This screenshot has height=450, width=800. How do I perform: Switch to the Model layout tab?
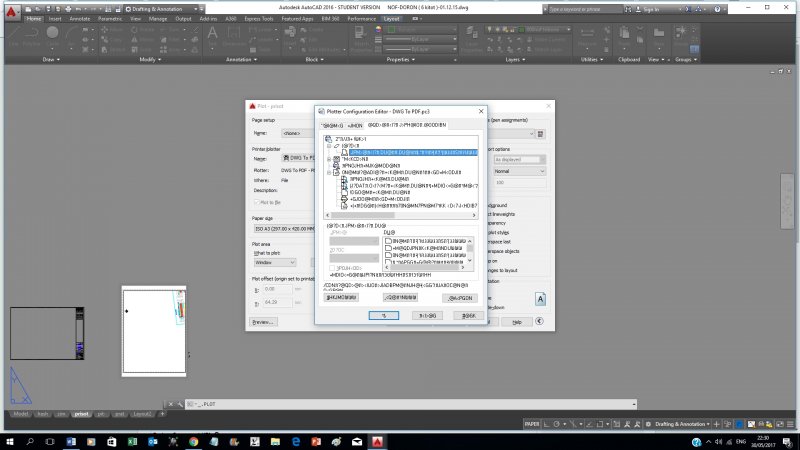pos(20,414)
